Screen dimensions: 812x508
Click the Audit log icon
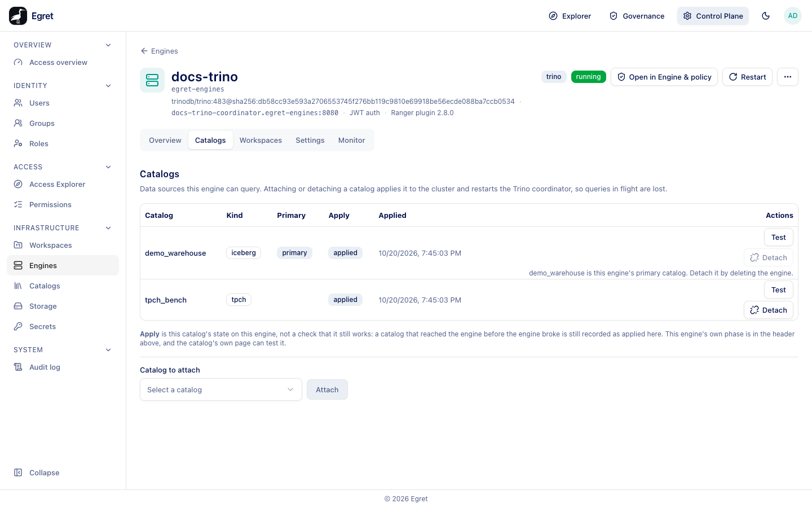18,367
